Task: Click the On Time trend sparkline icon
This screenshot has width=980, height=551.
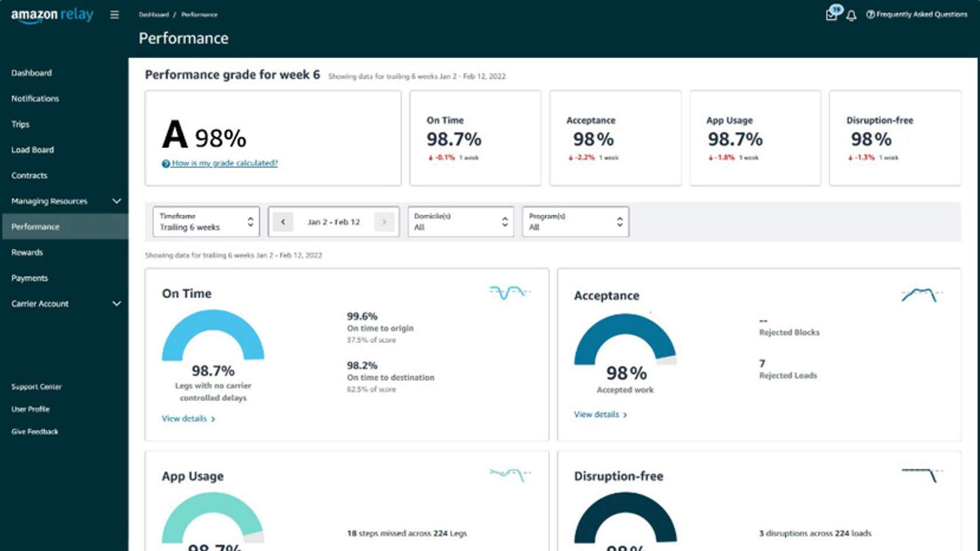Action: 510,292
